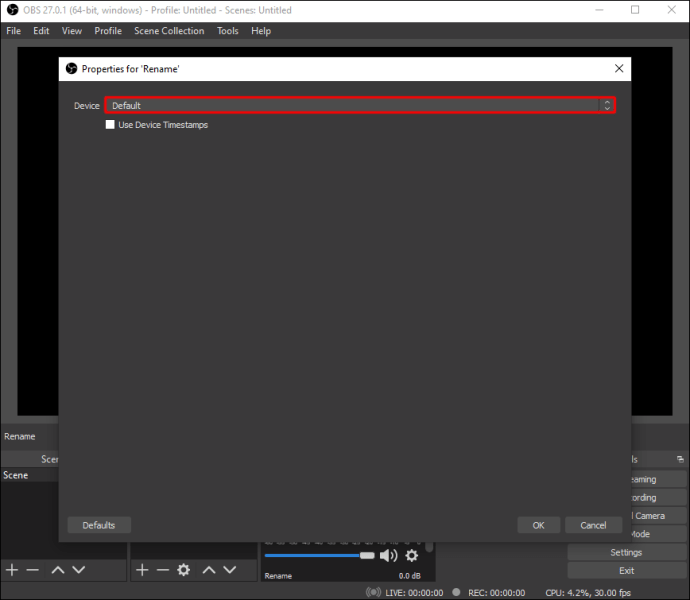Enable Use Device Timestamps checkbox
The width and height of the screenshot is (690, 600).
click(110, 125)
